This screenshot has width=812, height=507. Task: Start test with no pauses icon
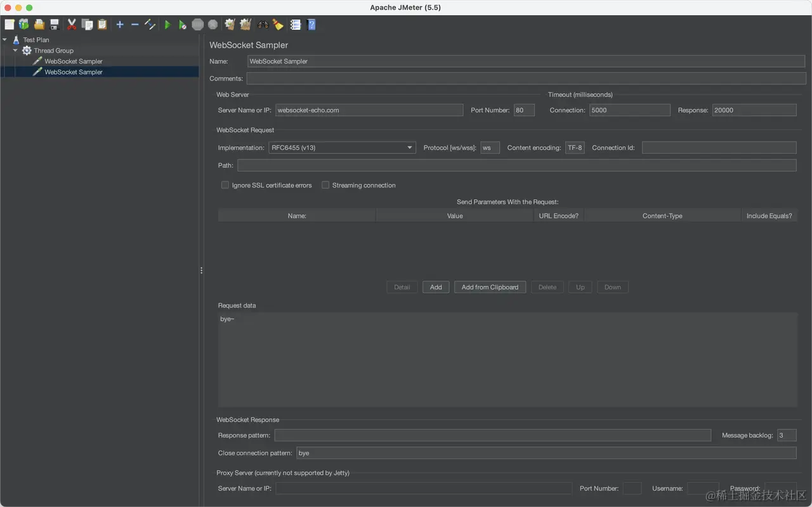point(183,25)
